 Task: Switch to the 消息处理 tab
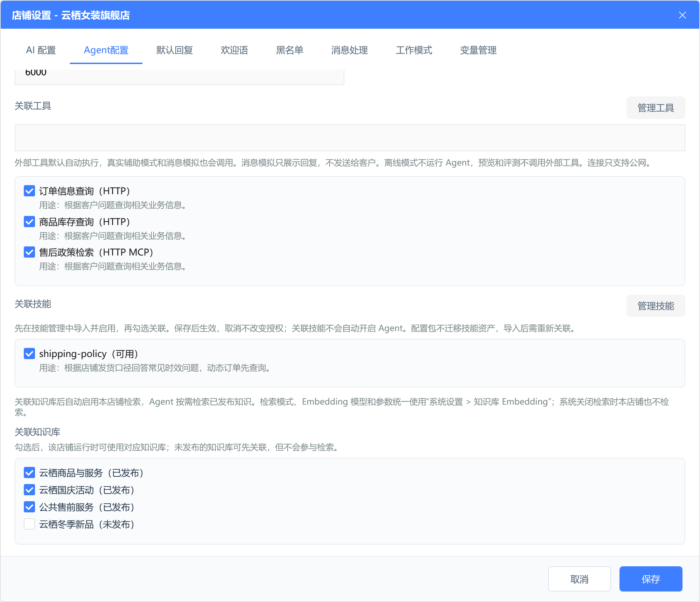pyautogui.click(x=350, y=50)
